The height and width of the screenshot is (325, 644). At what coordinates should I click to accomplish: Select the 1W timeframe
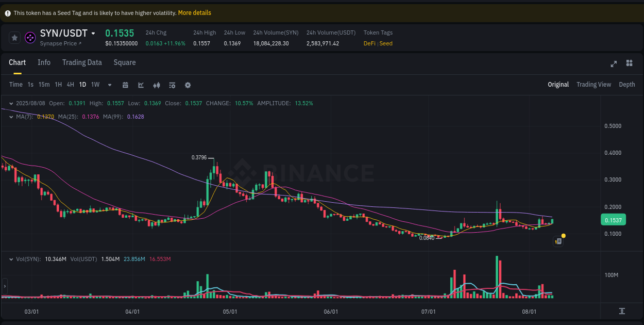pos(95,85)
